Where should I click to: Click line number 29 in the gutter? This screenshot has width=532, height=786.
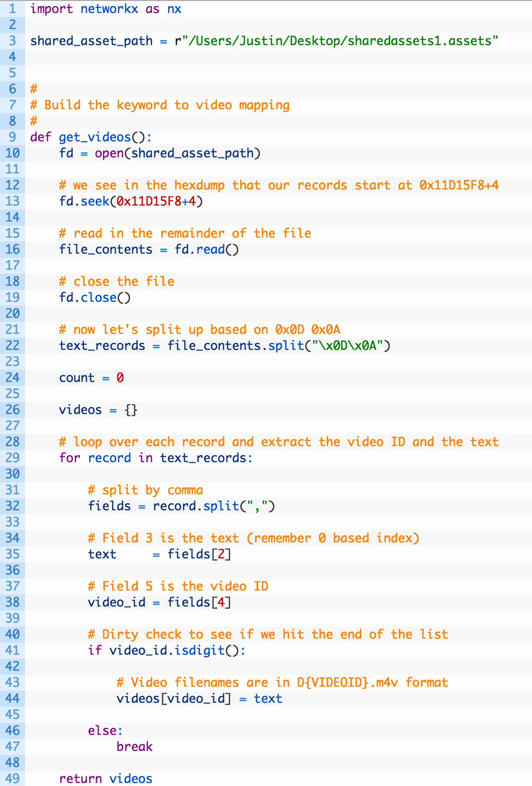pos(12,458)
